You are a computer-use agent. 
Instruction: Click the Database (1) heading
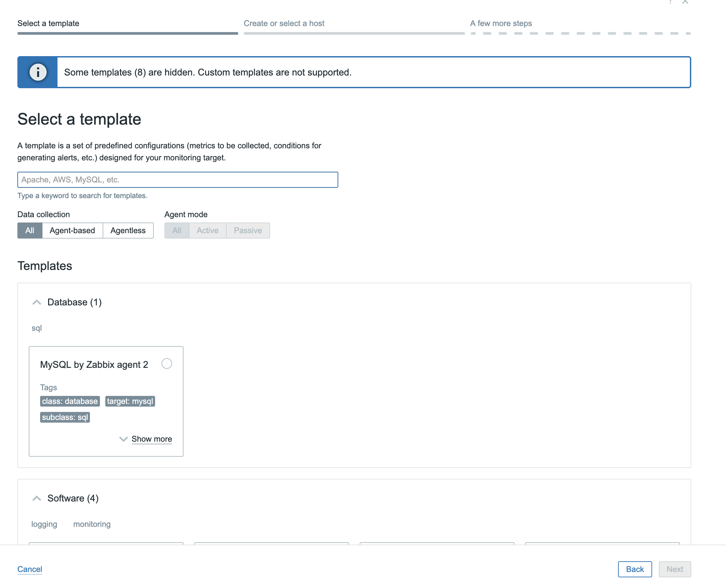tap(75, 302)
